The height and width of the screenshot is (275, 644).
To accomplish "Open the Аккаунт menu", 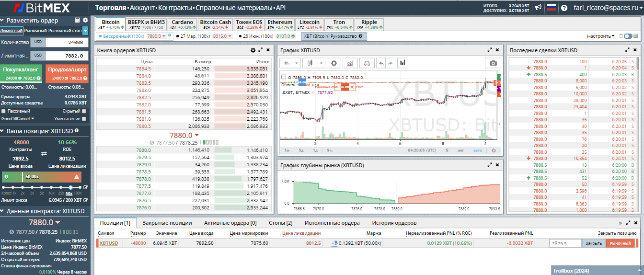I will click(x=142, y=8).
